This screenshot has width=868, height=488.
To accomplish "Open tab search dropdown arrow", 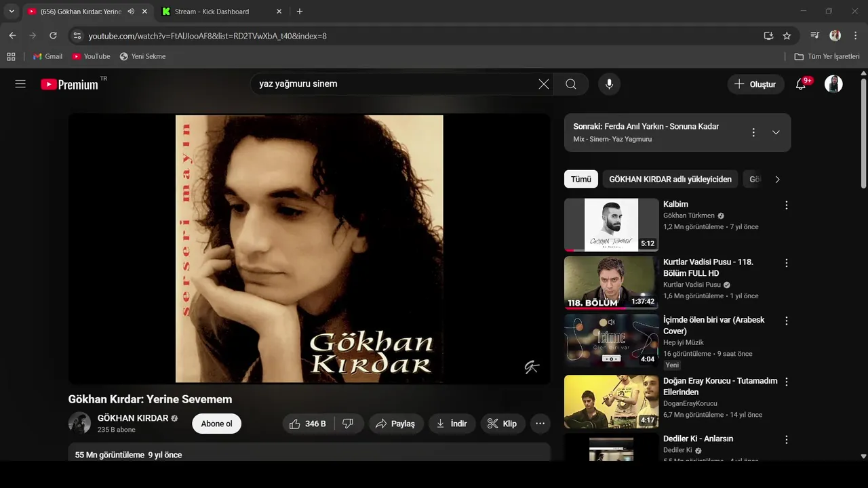I will coord(12,12).
